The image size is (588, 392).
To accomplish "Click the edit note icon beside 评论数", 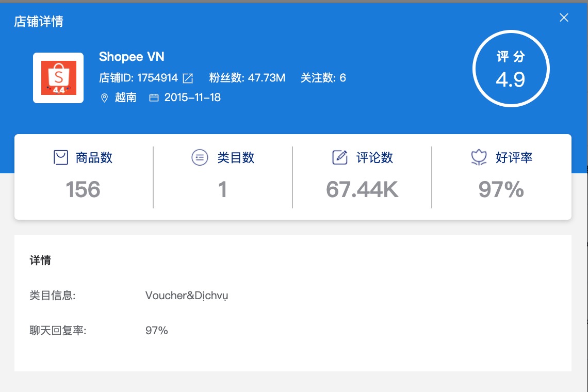I will [x=340, y=157].
